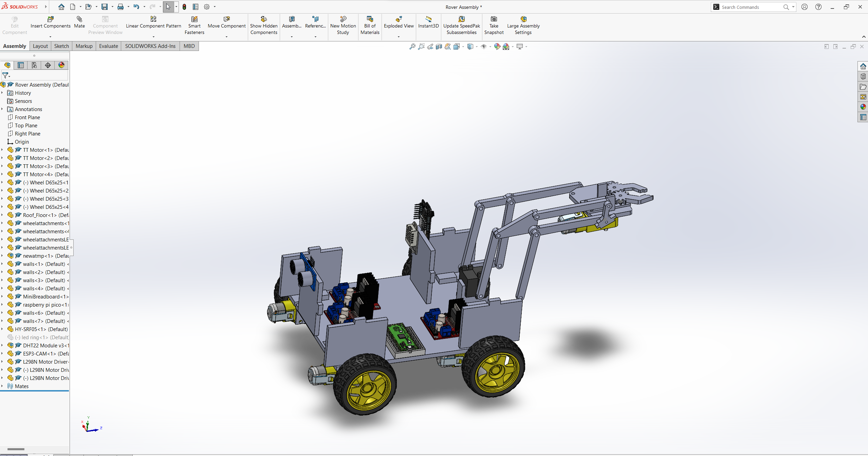Toggle the Instant3D mode
The height and width of the screenshot is (456, 868).
pyautogui.click(x=428, y=22)
